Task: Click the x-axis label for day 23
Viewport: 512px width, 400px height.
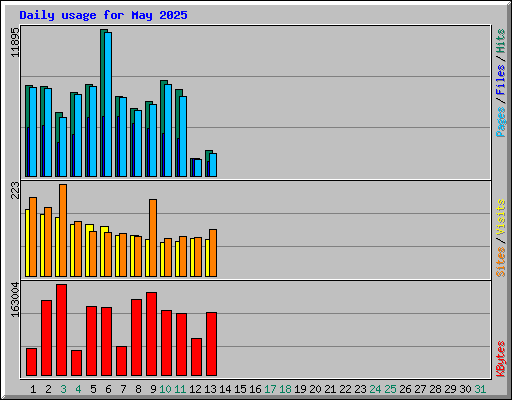Action: point(360,389)
